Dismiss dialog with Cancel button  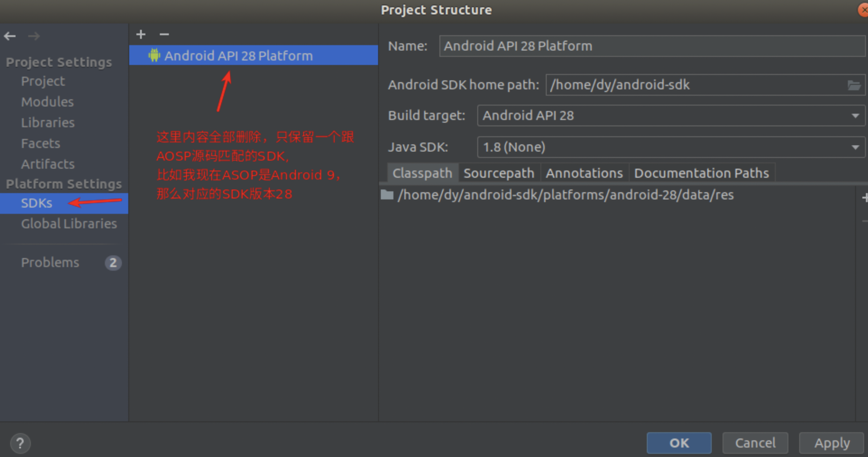(755, 443)
